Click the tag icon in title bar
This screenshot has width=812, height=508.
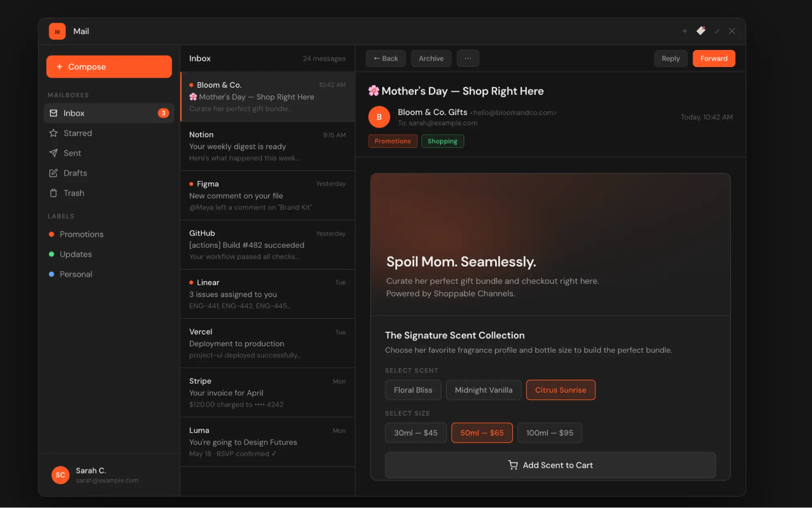(701, 31)
